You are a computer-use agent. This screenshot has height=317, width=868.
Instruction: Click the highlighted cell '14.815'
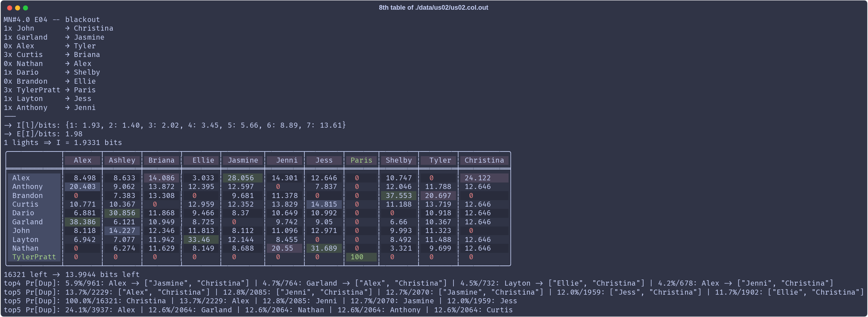click(324, 204)
